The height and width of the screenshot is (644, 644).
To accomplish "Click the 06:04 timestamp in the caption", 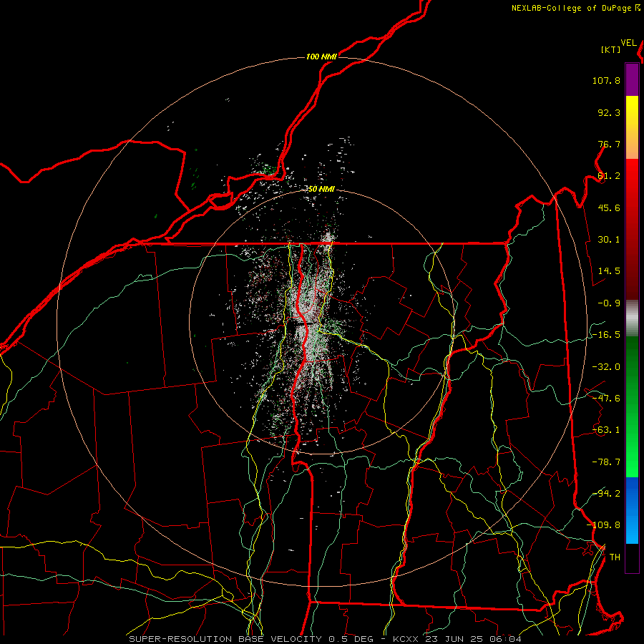I will (x=505, y=639).
